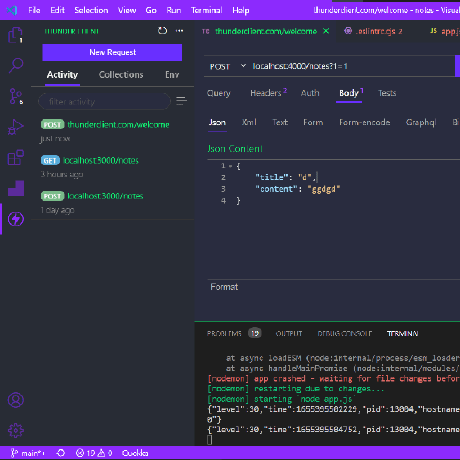Viewport: 460px width, 460px height.
Task: Click the Quokka status bar item
Action: point(135,453)
